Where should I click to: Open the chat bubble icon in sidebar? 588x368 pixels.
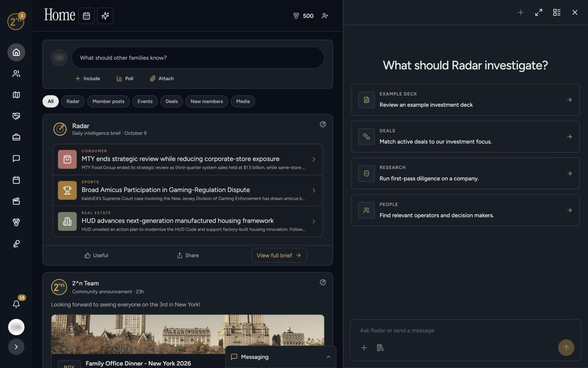pyautogui.click(x=16, y=159)
